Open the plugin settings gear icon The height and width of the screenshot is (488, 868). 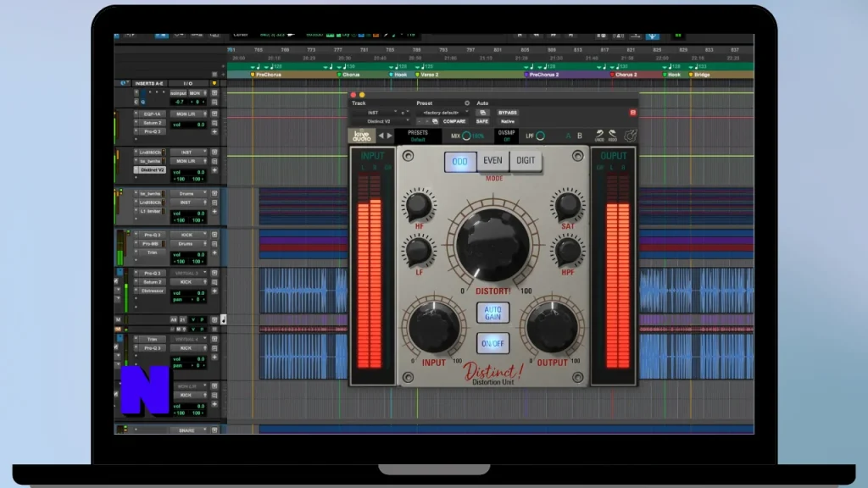point(631,136)
